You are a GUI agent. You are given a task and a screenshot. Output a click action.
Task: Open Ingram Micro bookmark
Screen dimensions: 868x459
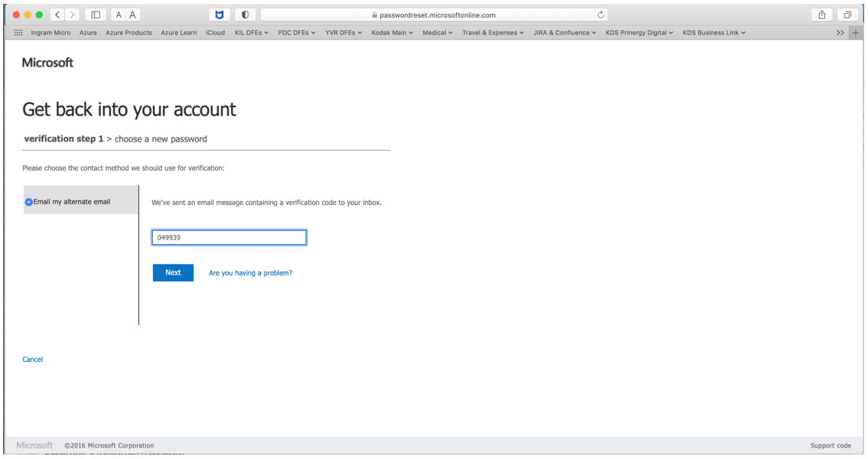coord(50,33)
